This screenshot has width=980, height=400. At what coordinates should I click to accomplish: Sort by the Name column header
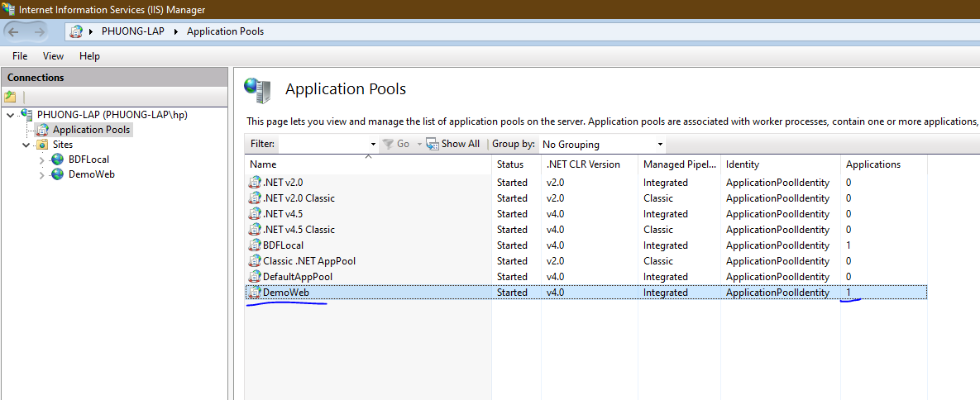[368, 164]
